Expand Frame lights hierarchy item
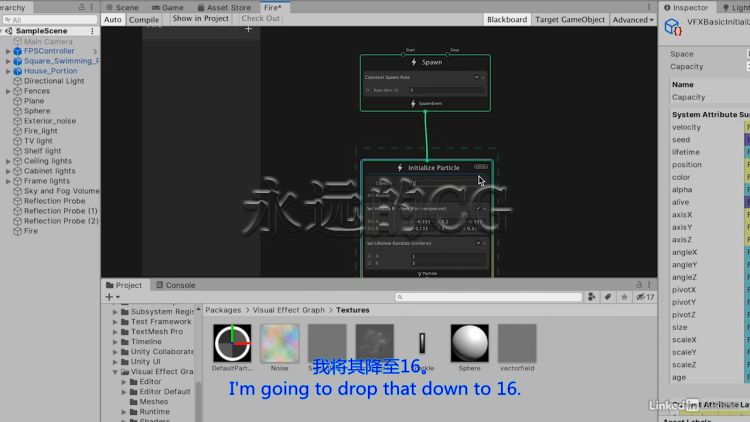Image resolution: width=750 pixels, height=422 pixels. tap(8, 181)
